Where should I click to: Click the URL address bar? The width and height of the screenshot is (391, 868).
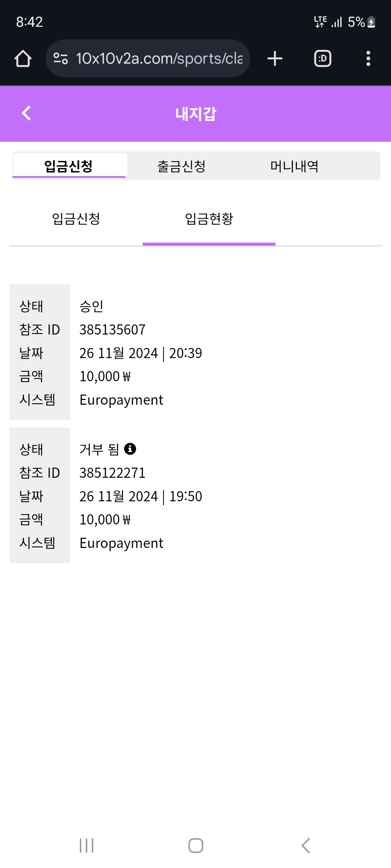click(159, 59)
